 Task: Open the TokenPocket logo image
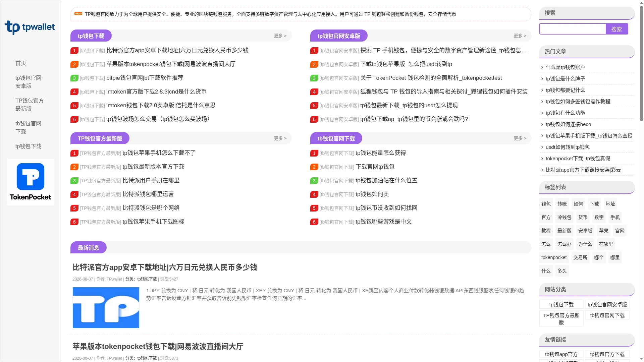tap(31, 182)
